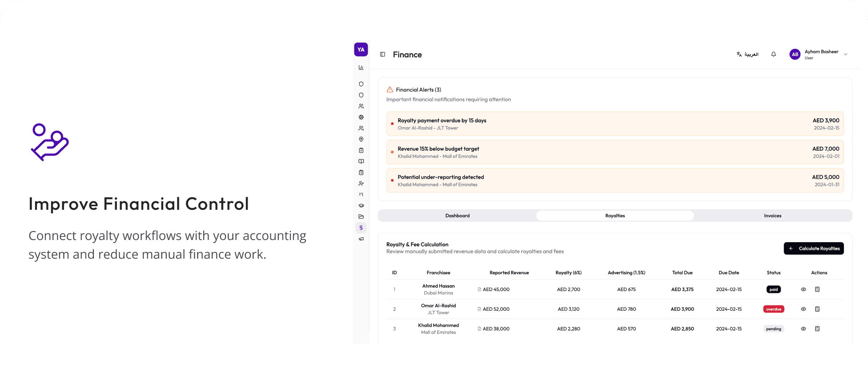868x384 pixels.
Task: Open the revenue below budget target alert
Action: (615, 152)
